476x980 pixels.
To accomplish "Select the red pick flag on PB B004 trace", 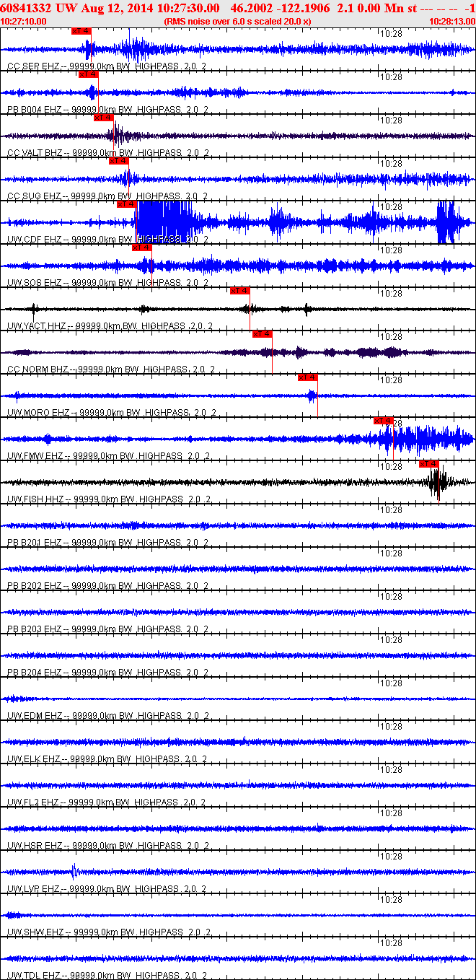I will [88, 74].
